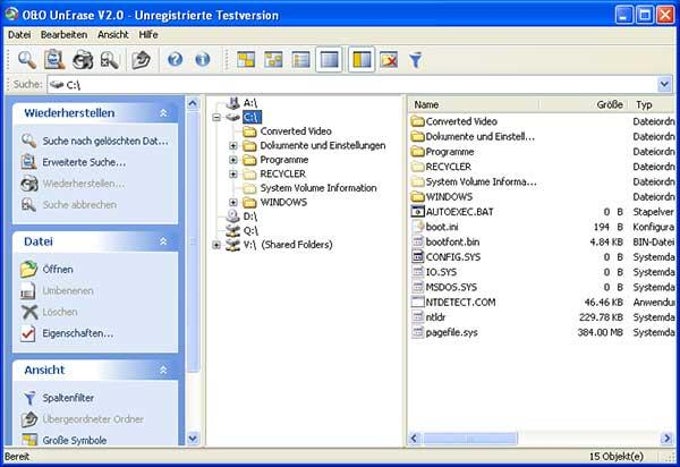
Task: Select A:\ drive in tree
Action: [x=250, y=103]
